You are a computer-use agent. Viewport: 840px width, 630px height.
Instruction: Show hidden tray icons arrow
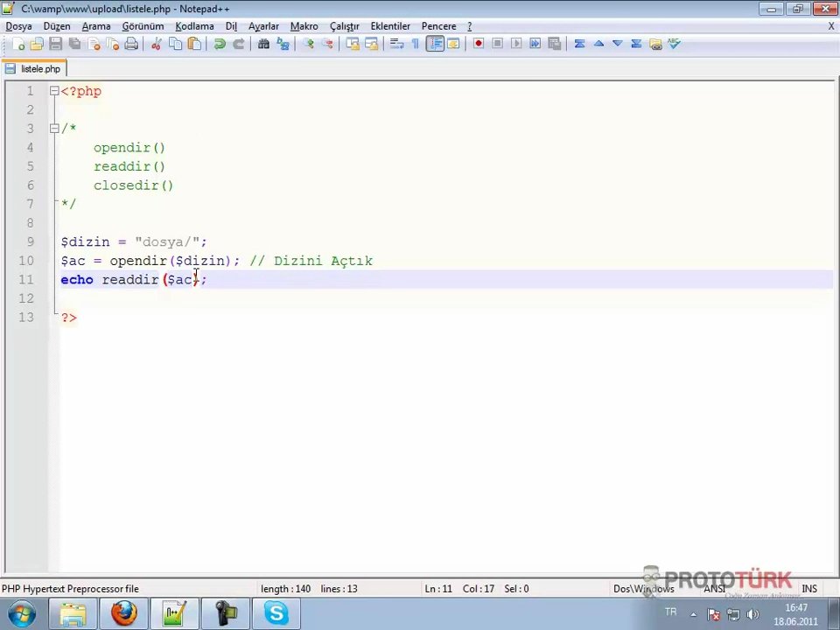693,614
